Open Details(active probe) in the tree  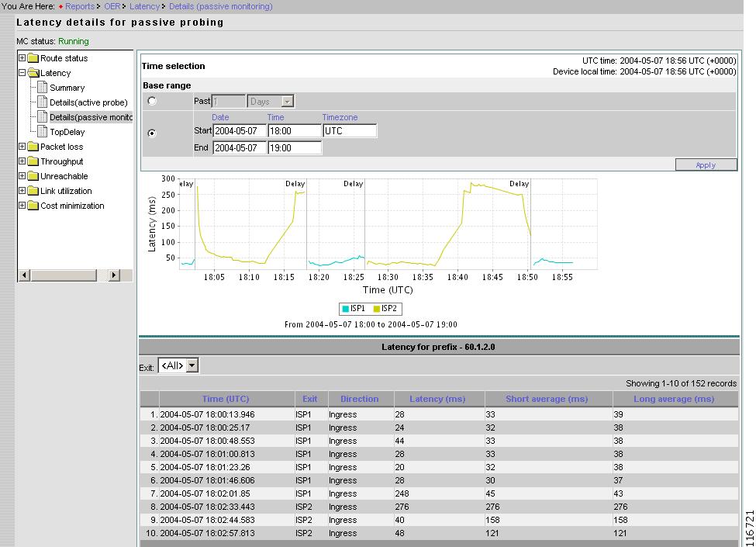[x=88, y=102]
